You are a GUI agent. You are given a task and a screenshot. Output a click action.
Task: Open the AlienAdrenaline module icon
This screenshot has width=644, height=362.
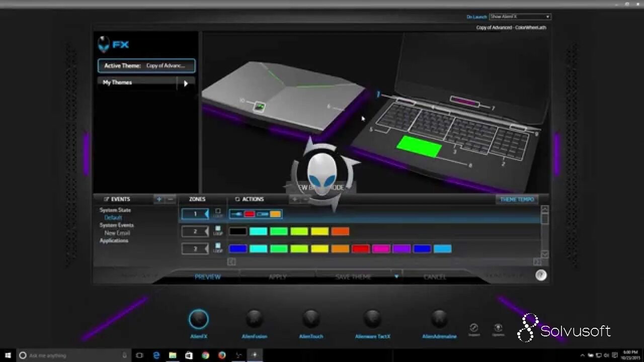pos(439,319)
